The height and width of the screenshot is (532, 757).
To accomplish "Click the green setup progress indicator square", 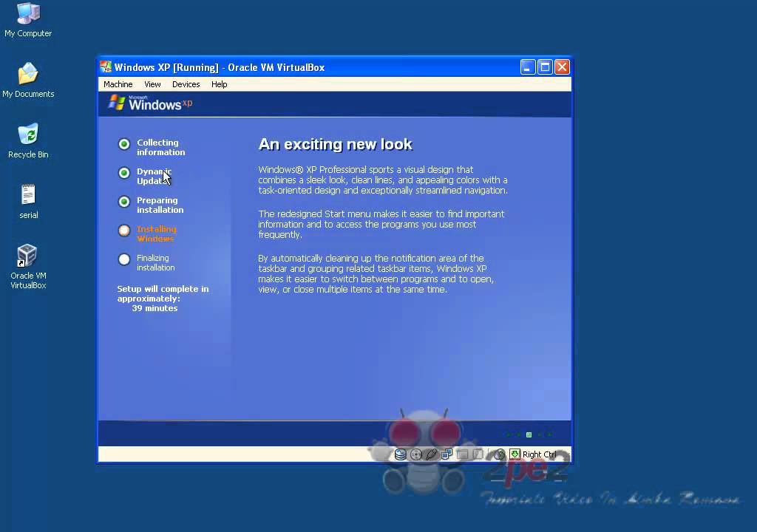I will coord(529,435).
